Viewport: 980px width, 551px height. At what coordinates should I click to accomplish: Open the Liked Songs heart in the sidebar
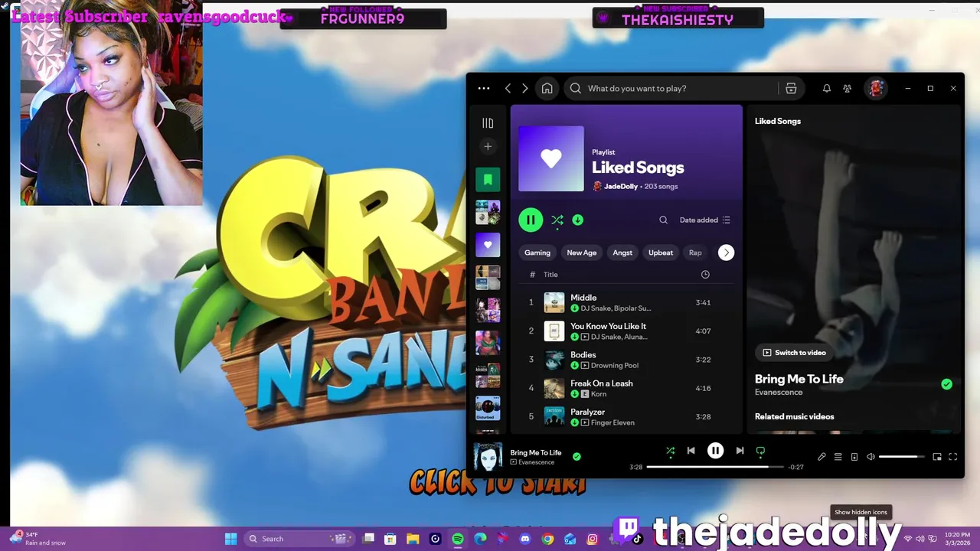(x=488, y=245)
